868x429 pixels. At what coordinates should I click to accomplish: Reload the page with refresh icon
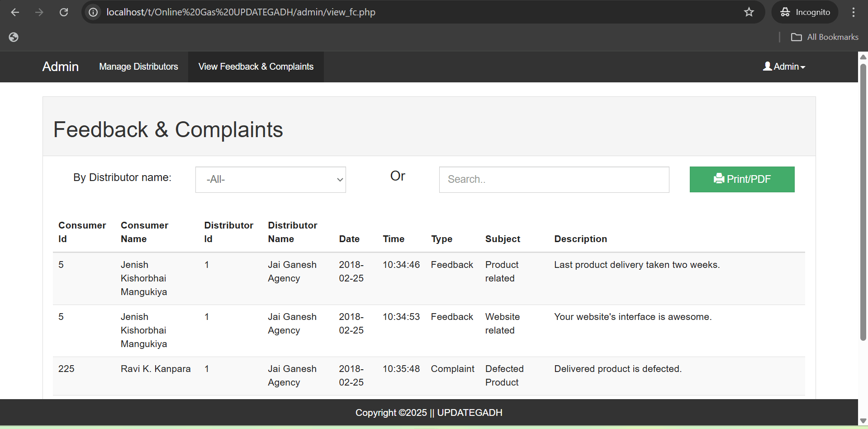pyautogui.click(x=64, y=12)
